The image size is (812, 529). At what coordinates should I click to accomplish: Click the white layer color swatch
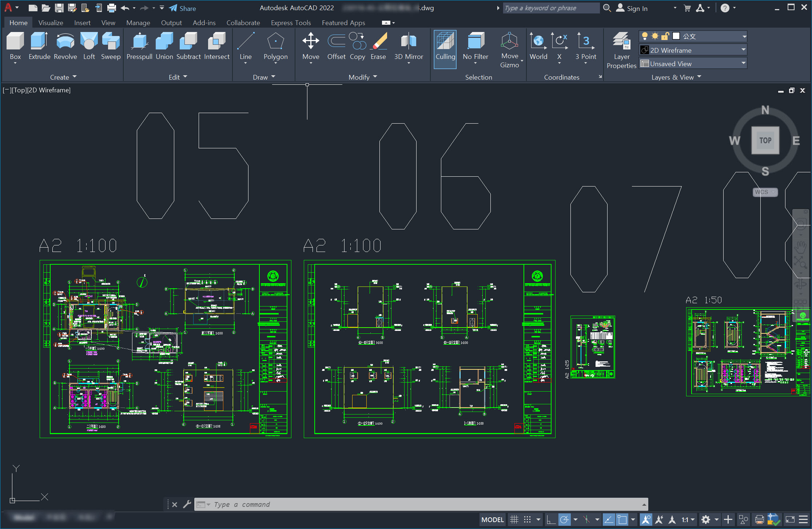coord(676,36)
